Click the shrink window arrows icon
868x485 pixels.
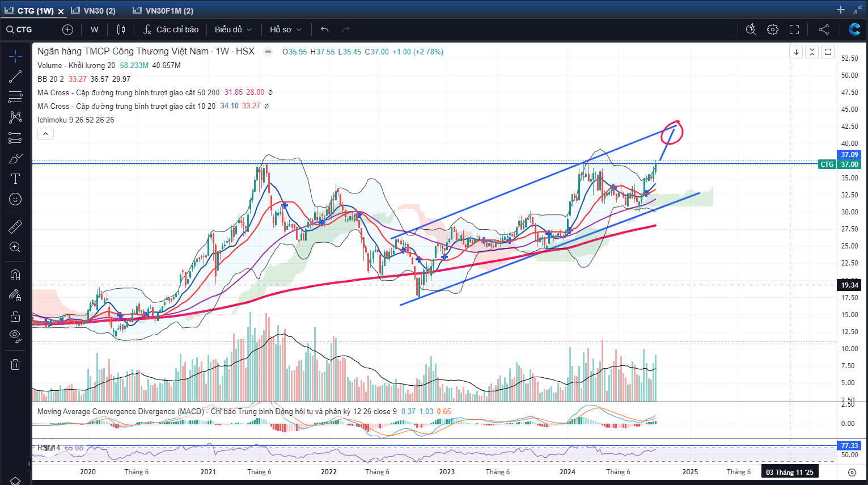(x=857, y=10)
